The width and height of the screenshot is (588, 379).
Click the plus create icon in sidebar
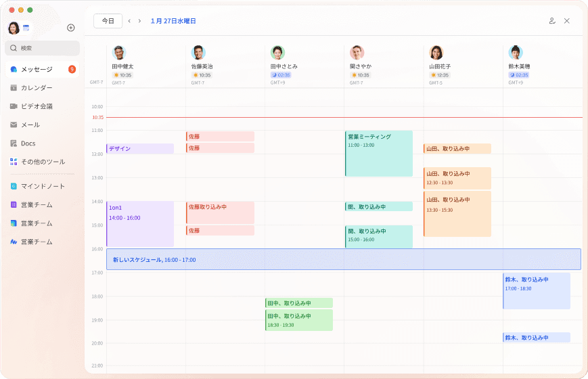70,28
